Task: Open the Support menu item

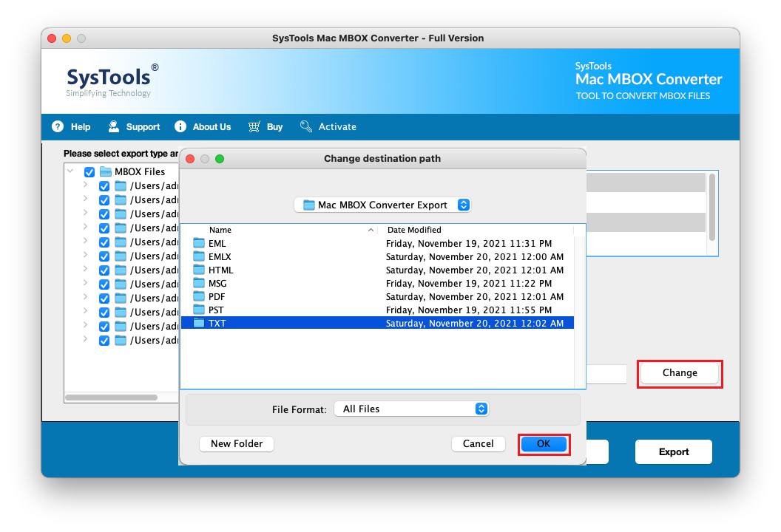Action: coord(134,126)
